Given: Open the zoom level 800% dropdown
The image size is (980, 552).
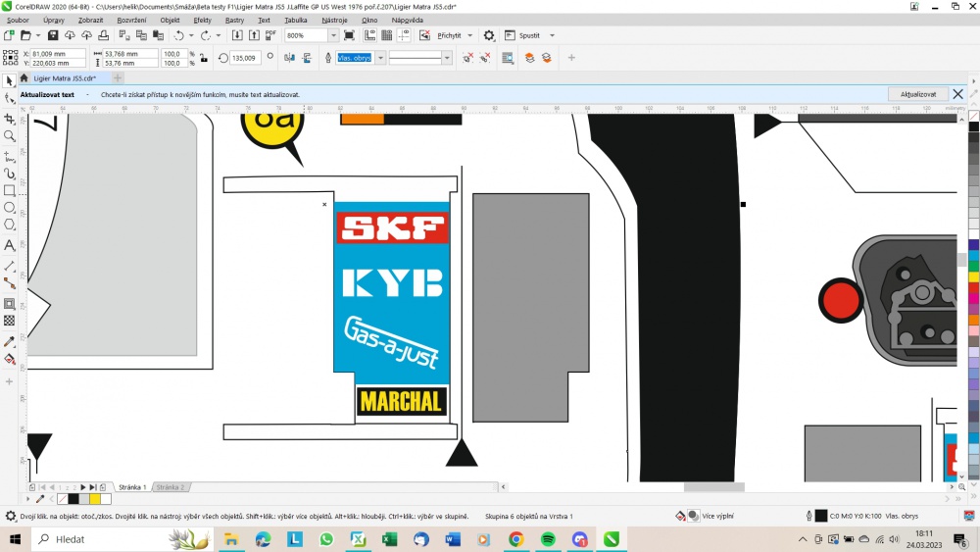Looking at the screenshot, I should [333, 35].
